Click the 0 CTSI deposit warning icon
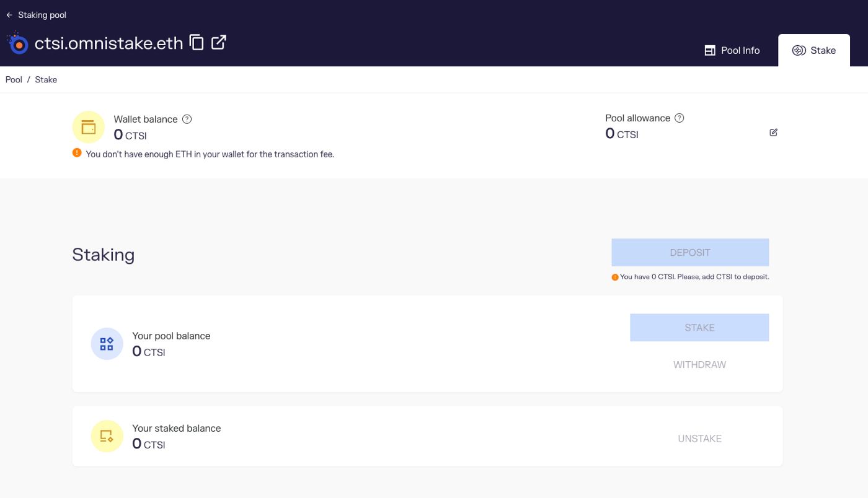The image size is (868, 498). point(615,277)
